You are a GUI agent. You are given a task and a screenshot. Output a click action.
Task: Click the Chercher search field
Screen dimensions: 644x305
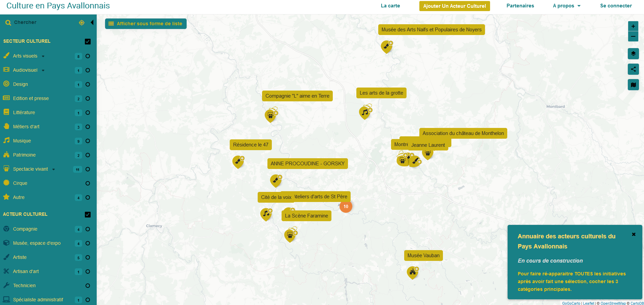pos(44,23)
